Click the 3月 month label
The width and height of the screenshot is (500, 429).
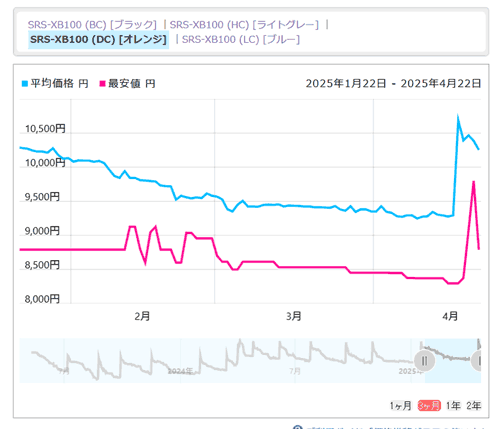click(x=294, y=316)
